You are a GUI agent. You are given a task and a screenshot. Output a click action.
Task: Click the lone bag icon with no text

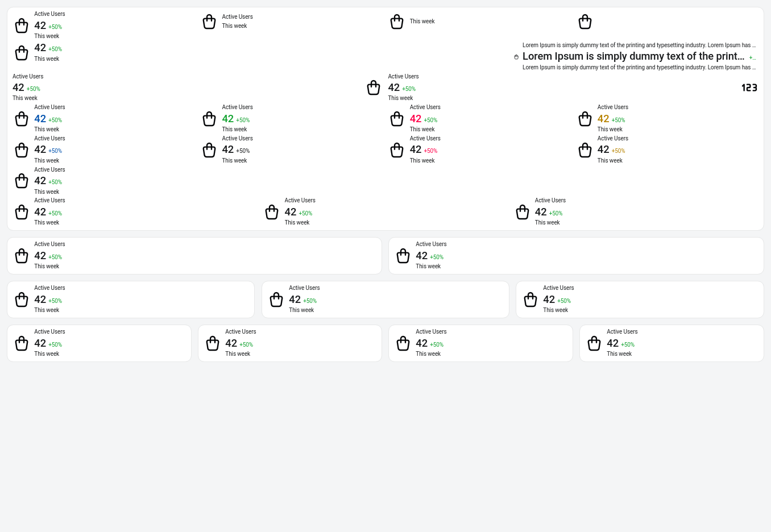[585, 22]
